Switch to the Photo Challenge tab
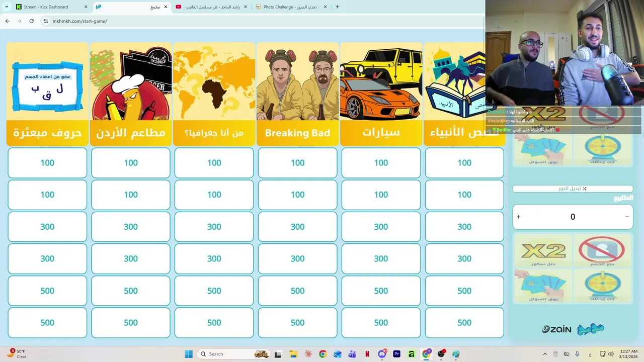644x362 pixels. [x=291, y=7]
